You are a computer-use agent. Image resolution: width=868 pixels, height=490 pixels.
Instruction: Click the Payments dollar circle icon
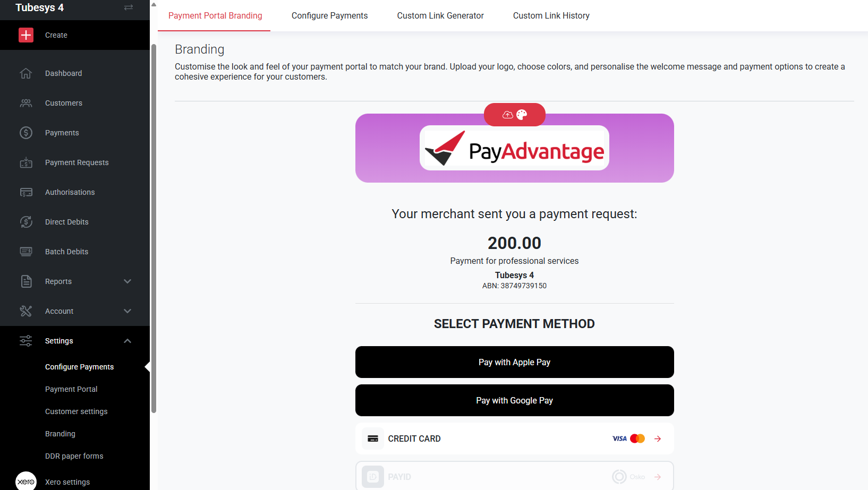click(x=26, y=133)
